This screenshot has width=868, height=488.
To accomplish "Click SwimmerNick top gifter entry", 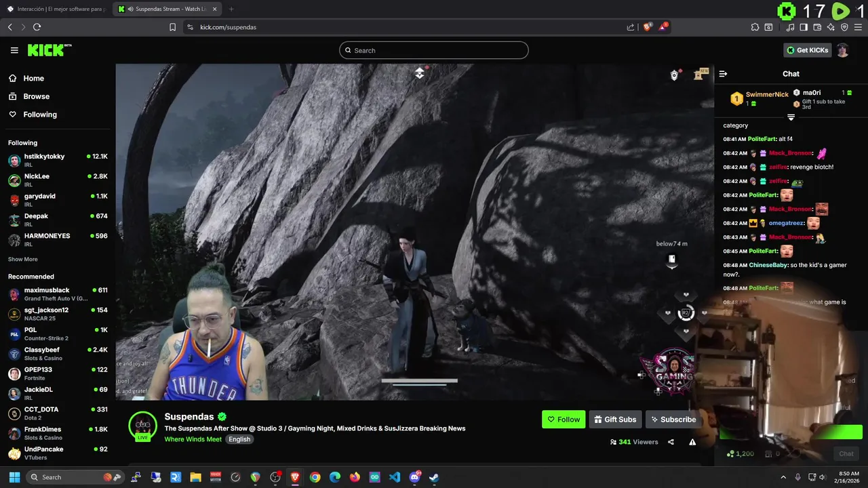I will 759,98.
